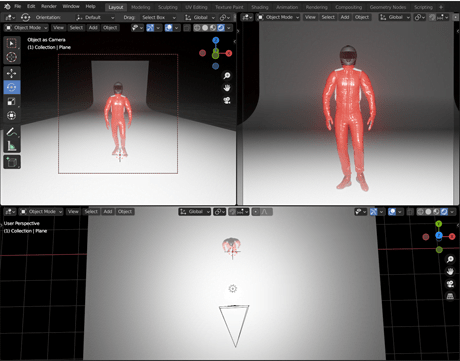Click the green Y axis of User Perspective gizmo
The height and width of the screenshot is (361, 460).
click(x=439, y=224)
